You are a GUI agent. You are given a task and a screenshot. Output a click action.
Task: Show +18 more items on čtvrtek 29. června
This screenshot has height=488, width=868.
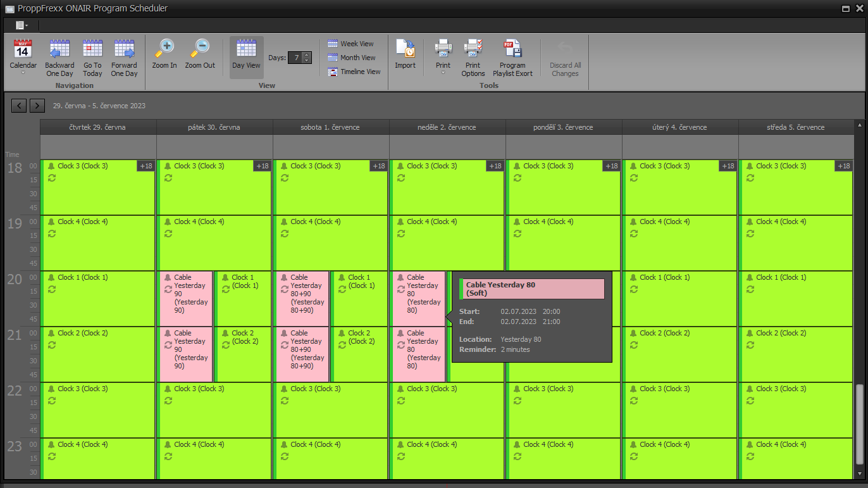tap(146, 166)
